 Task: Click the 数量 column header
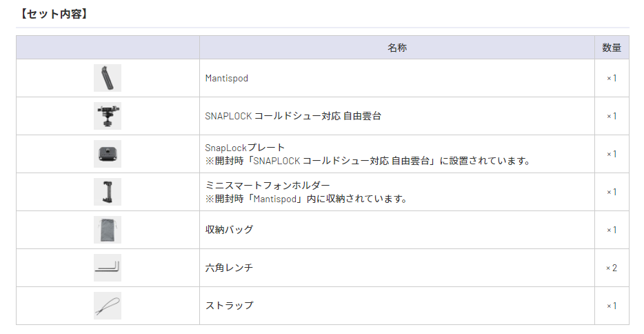click(x=612, y=48)
